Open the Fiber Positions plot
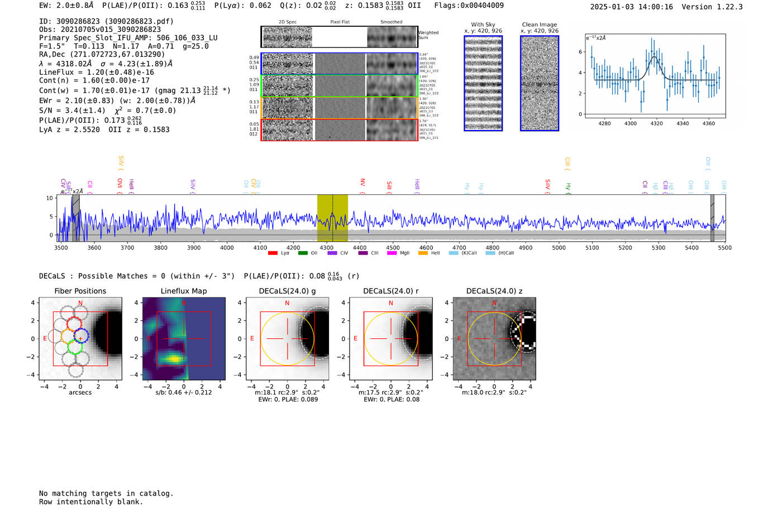The height and width of the screenshot is (532, 782). click(80, 339)
